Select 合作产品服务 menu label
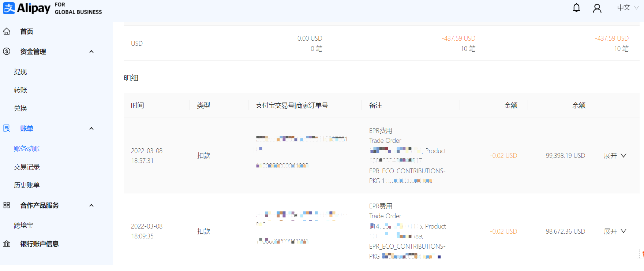The width and height of the screenshot is (644, 271). tap(40, 205)
